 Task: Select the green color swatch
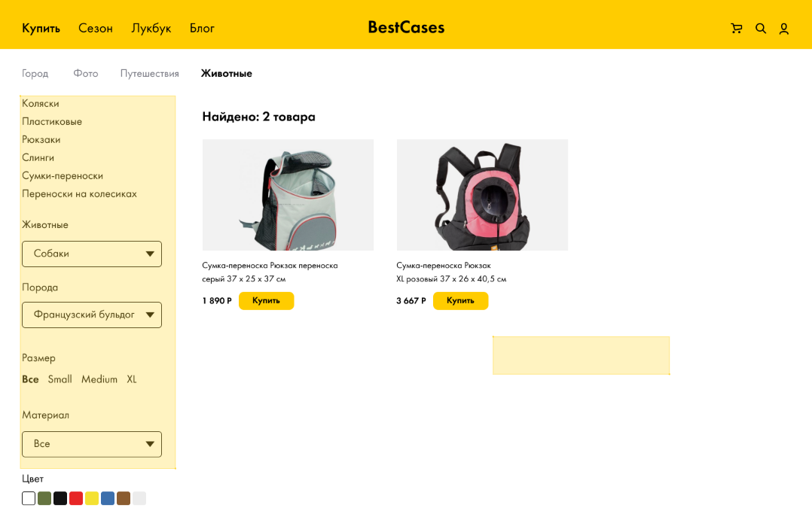(44, 498)
